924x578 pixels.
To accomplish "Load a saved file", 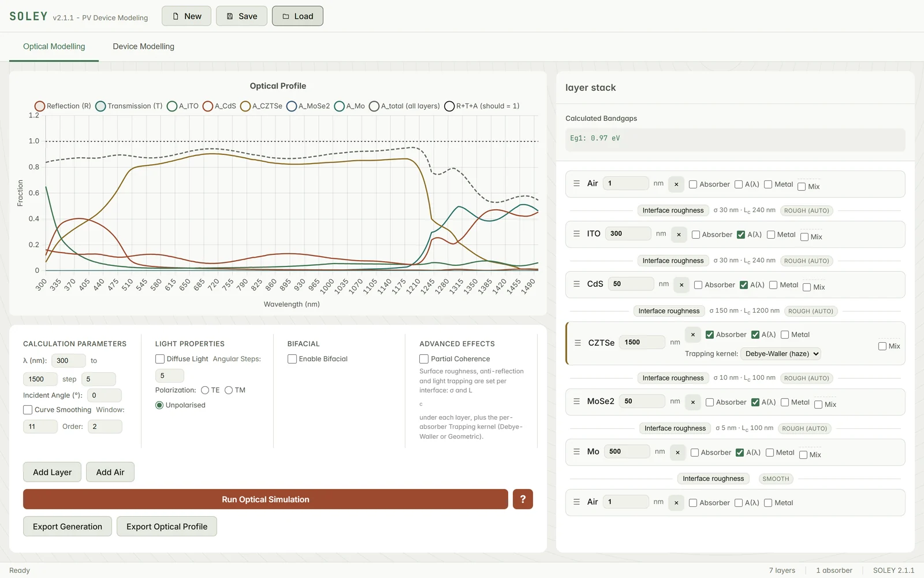I will [x=297, y=16].
